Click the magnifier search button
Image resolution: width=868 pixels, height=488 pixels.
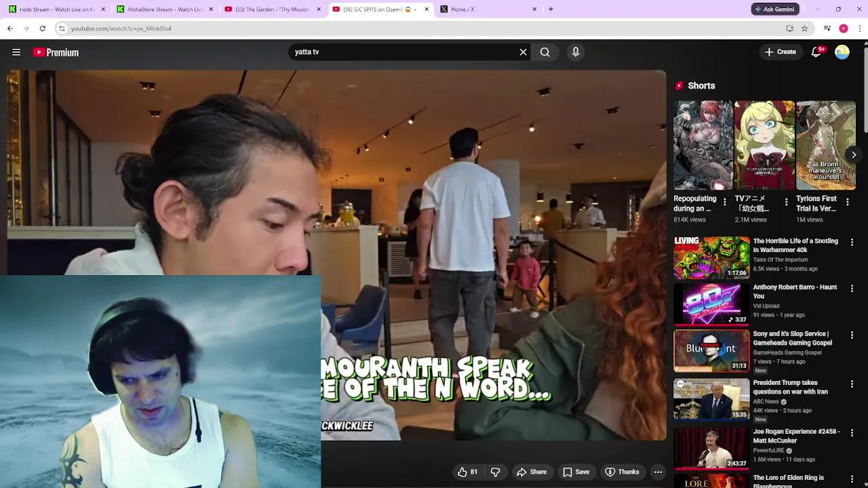545,52
